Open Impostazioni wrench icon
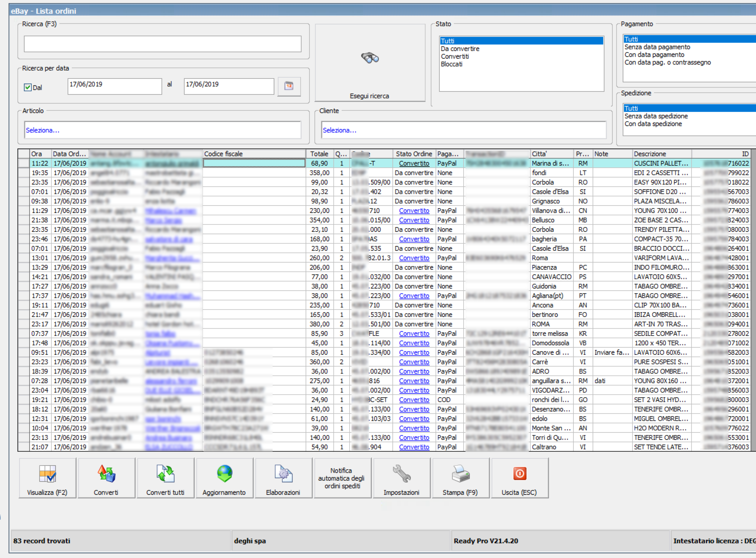This screenshot has width=756, height=558. point(401,474)
